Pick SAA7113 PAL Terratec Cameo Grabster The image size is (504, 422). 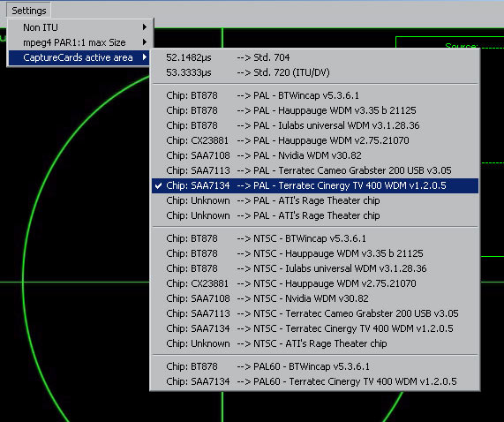(315, 170)
